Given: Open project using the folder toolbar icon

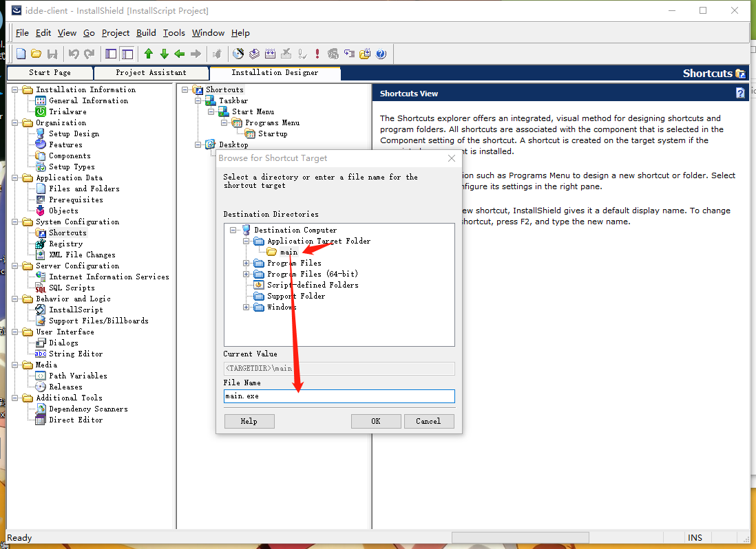Looking at the screenshot, I should [x=36, y=54].
